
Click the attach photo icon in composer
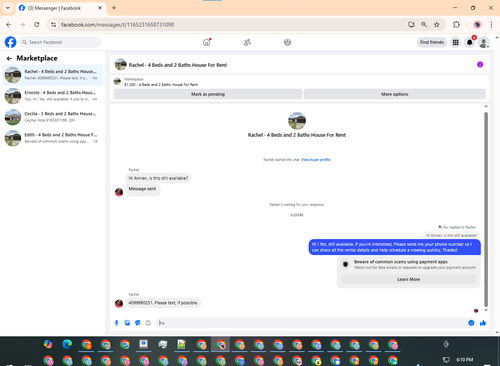[127, 323]
